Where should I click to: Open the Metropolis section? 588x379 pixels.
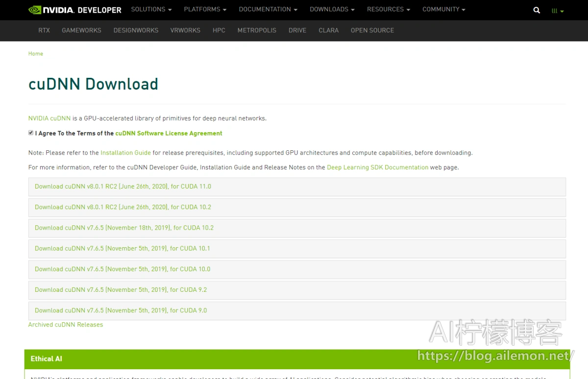[257, 30]
